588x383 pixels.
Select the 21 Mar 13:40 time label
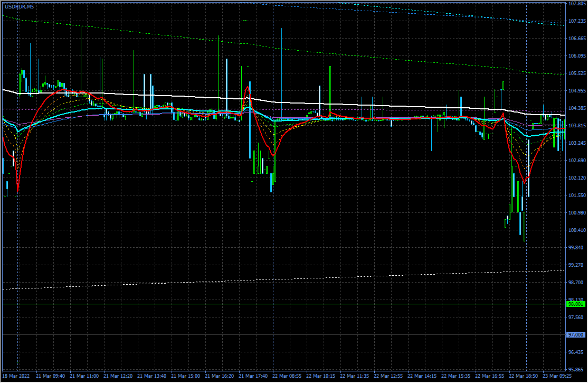pyautogui.click(x=152, y=376)
